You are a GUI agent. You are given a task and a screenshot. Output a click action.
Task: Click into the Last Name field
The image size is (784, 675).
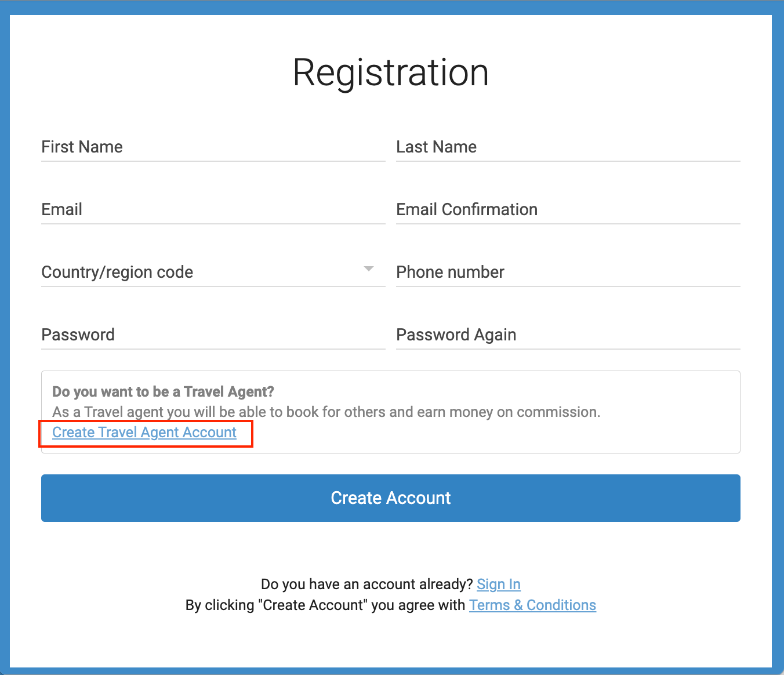pos(568,147)
